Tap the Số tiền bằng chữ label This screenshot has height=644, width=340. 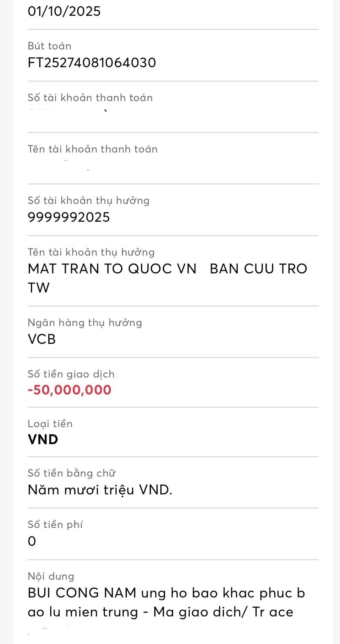pos(72,473)
